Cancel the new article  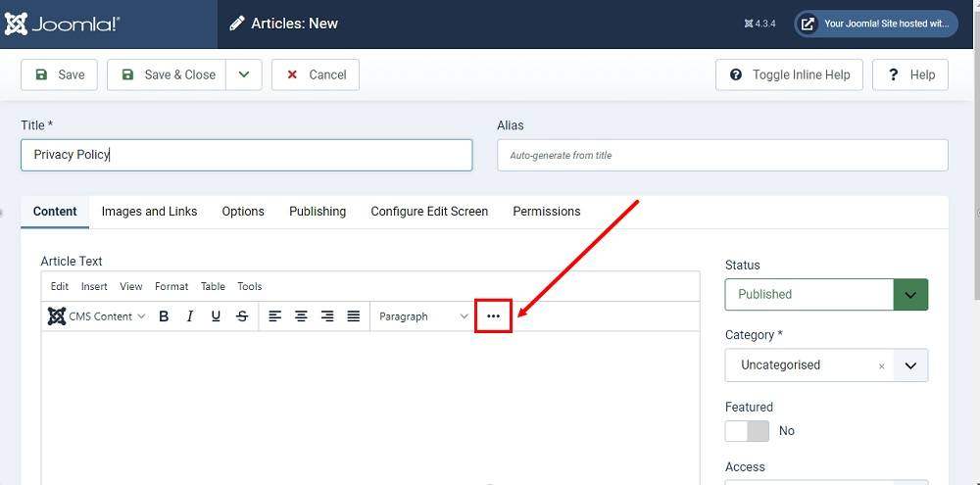click(316, 74)
